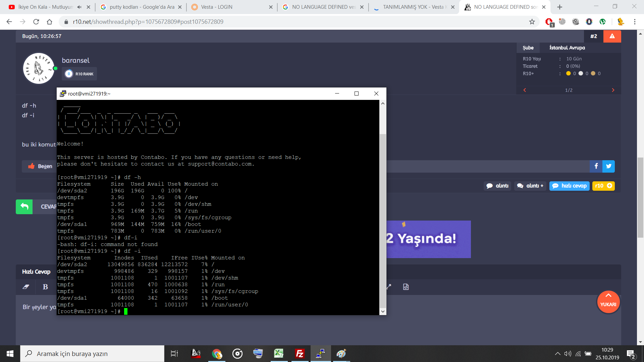The width and height of the screenshot is (644, 362).
Task: Click the green reply arrow icon
Action: 24,207
